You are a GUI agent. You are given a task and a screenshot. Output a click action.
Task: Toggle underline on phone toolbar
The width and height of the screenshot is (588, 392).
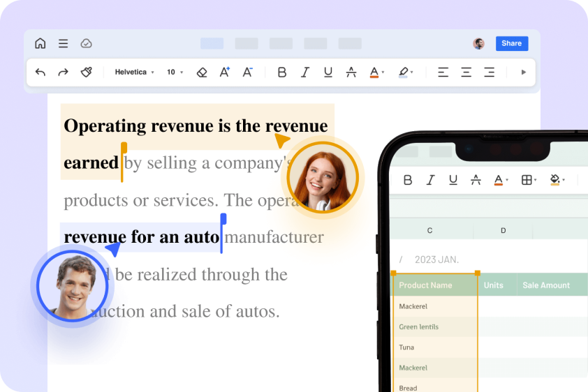pos(453,180)
